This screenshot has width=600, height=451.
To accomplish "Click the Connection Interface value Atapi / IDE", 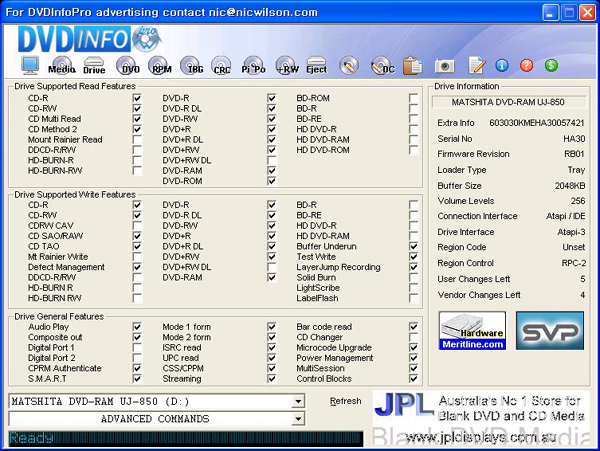I will click(566, 216).
